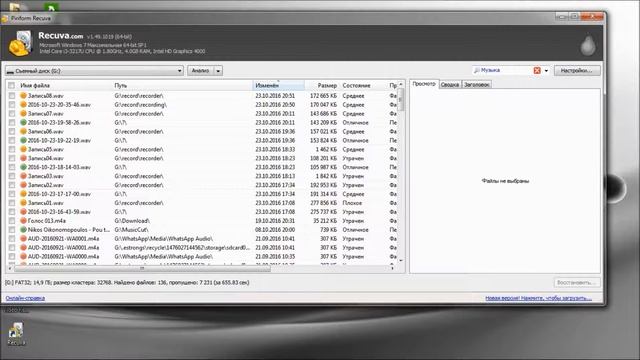
Task: Open Настройки... options button
Action: tap(577, 71)
